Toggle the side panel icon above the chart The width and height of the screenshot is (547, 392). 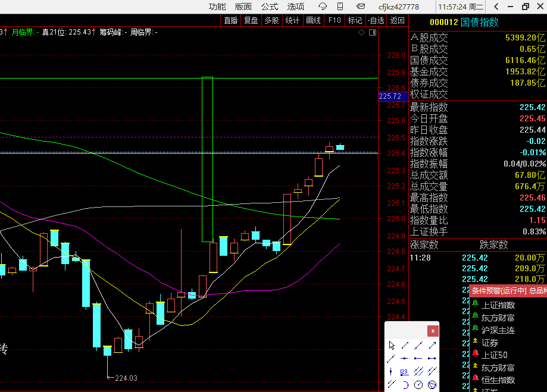coord(373,33)
